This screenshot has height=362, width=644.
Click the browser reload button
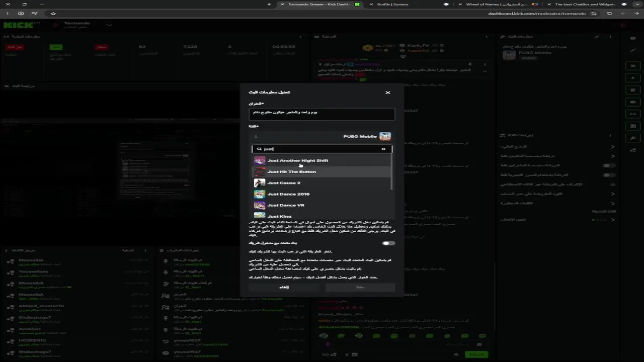(609, 14)
